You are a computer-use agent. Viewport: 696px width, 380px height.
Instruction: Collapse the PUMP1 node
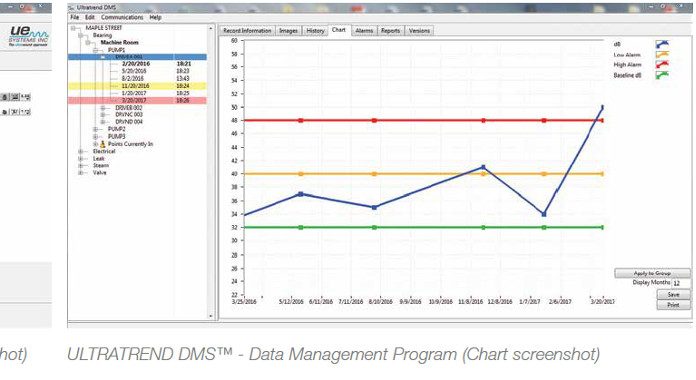click(95, 50)
